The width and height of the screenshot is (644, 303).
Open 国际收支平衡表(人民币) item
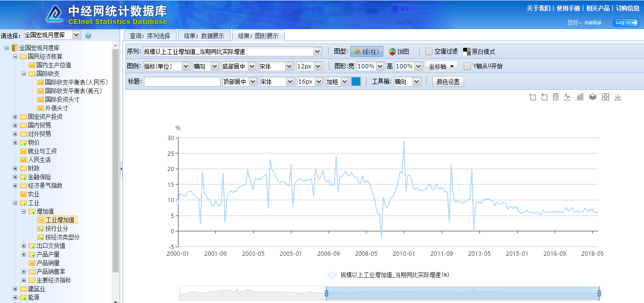tap(72, 82)
